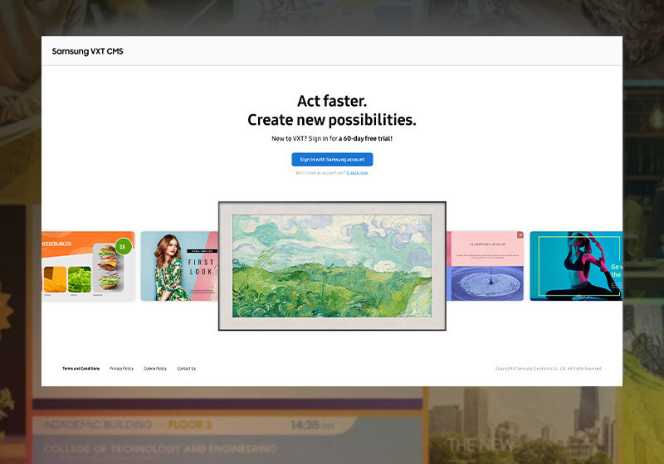Select Contact Us in the footer
This screenshot has height=464, width=664.
(x=186, y=369)
